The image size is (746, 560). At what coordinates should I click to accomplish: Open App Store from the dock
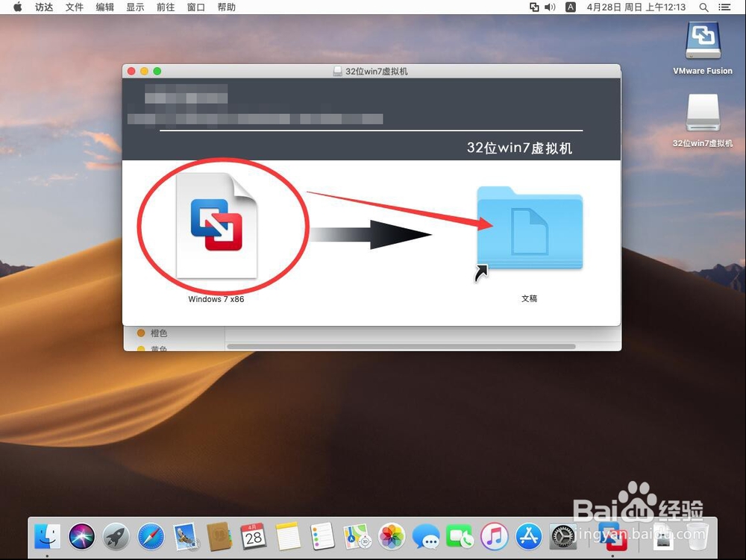tap(529, 537)
